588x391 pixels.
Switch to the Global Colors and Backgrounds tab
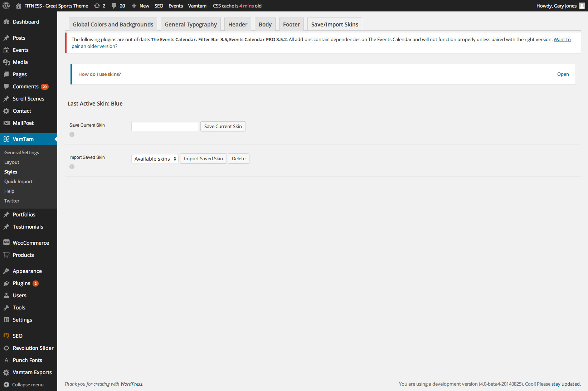(113, 24)
